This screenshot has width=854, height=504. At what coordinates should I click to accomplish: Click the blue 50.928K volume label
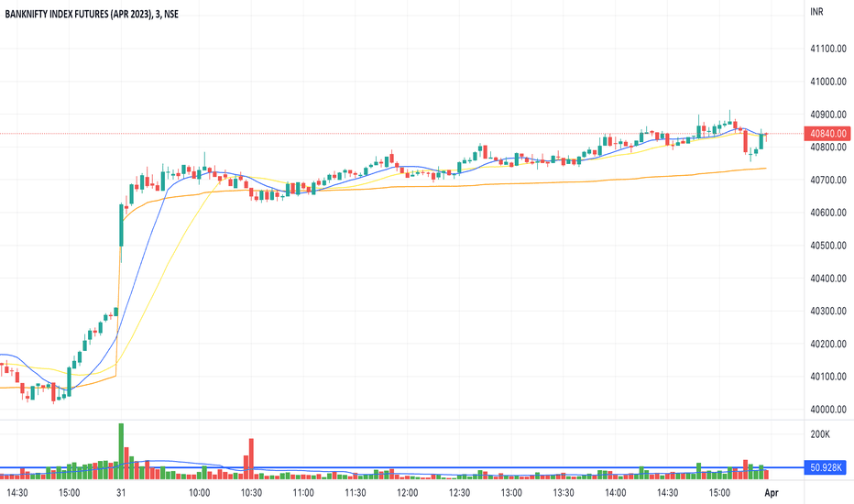826,467
